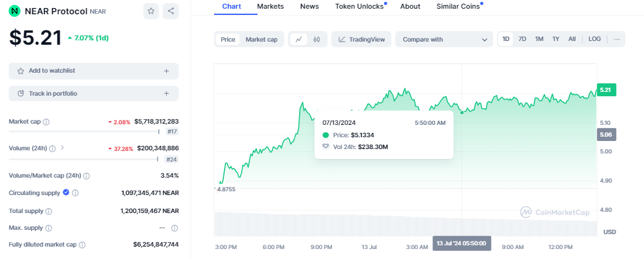Click info icon beside the Max. supply dashes

[174, 228]
